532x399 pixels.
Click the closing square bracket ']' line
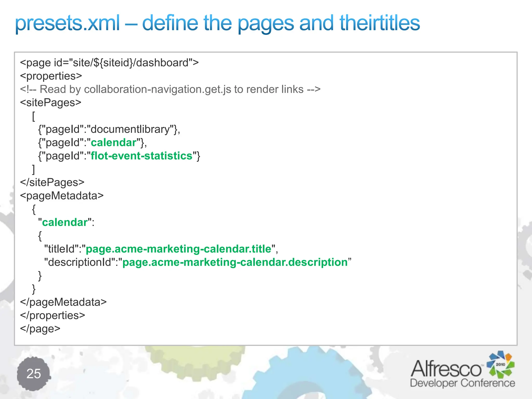tap(34, 169)
